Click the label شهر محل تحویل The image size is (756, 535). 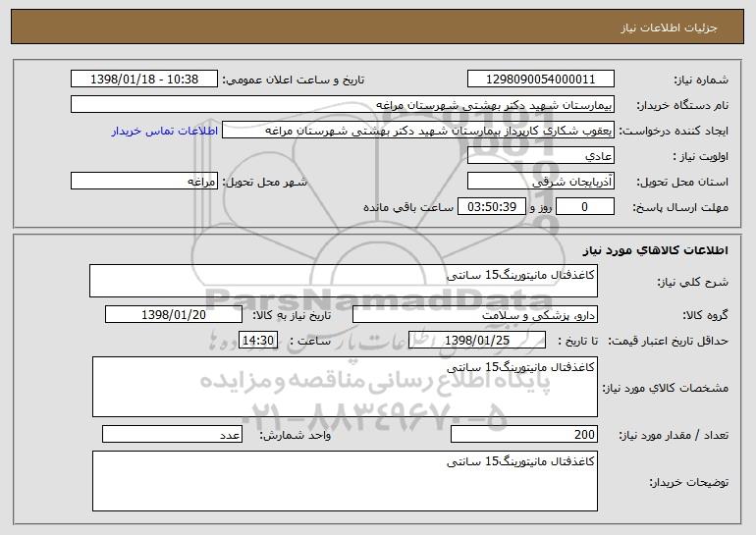[265, 183]
